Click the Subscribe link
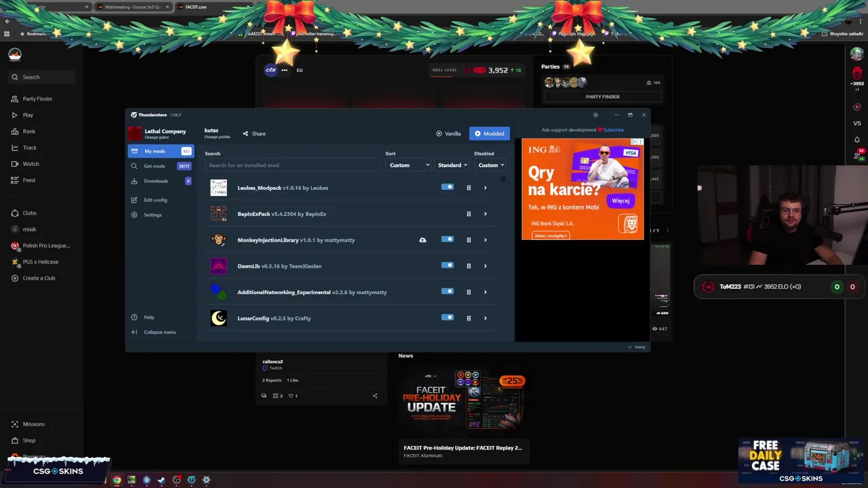Image resolution: width=868 pixels, height=488 pixels. click(613, 130)
